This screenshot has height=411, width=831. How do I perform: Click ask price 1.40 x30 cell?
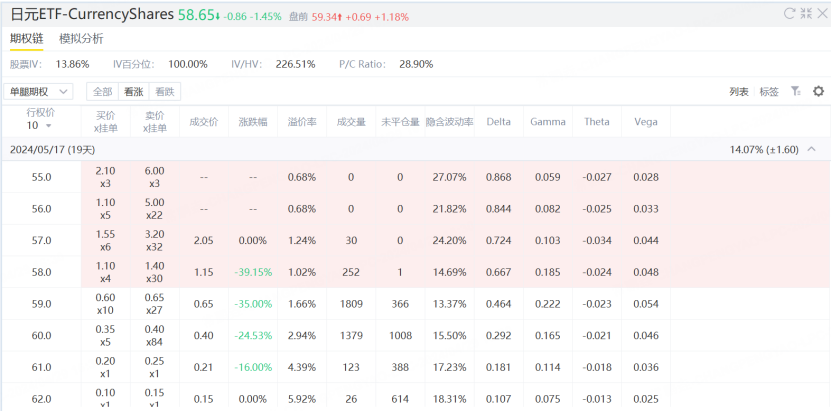click(155, 272)
